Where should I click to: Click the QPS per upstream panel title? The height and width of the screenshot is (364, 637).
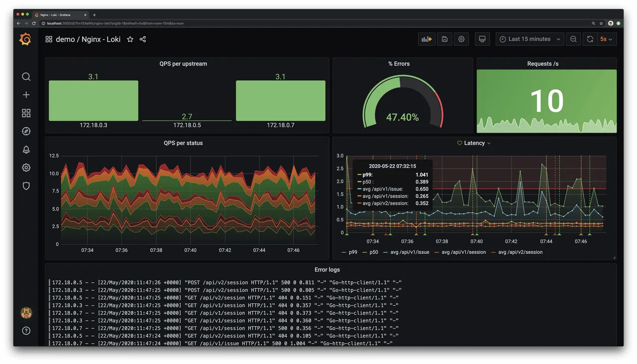point(183,64)
